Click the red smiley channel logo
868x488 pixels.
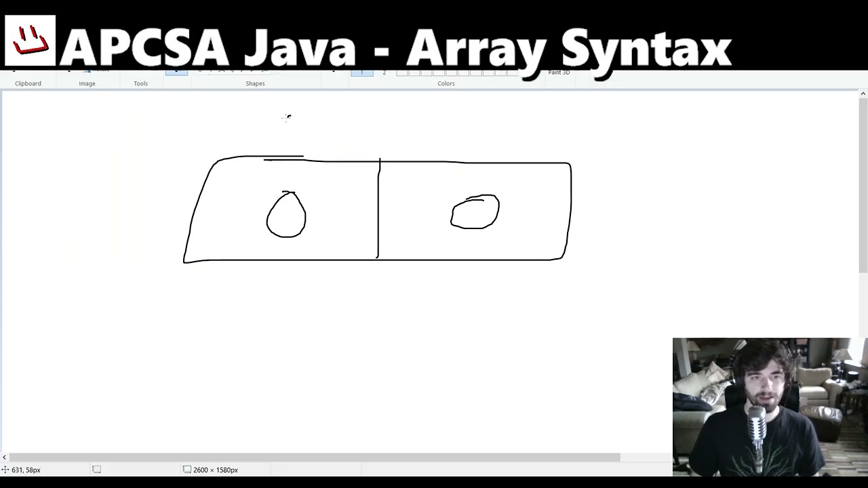[30, 41]
